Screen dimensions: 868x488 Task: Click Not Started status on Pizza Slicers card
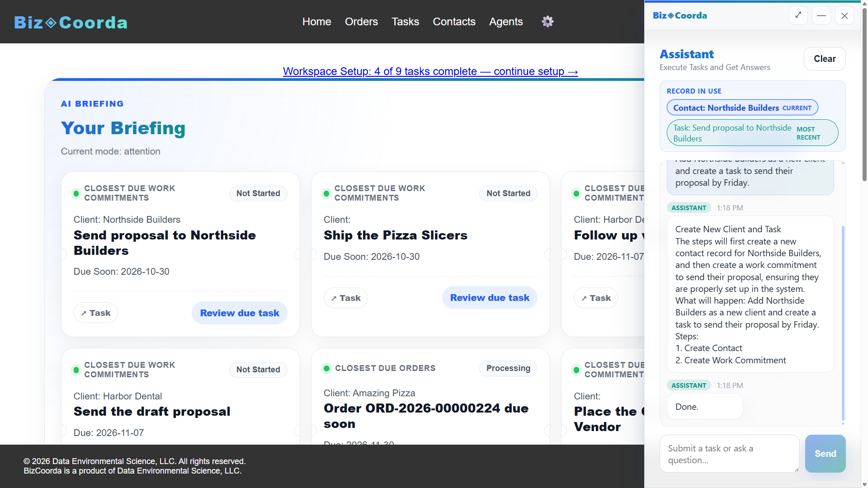click(x=508, y=193)
